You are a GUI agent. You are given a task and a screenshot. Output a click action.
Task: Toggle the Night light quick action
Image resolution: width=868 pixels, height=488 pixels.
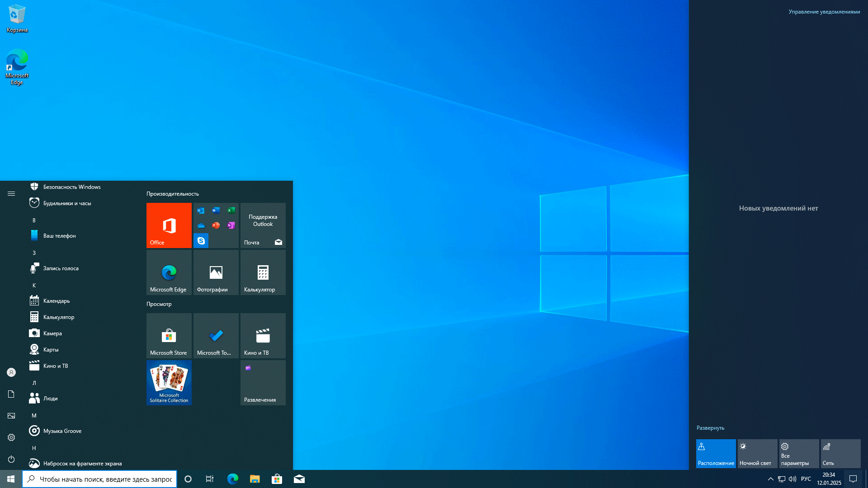[757, 453]
